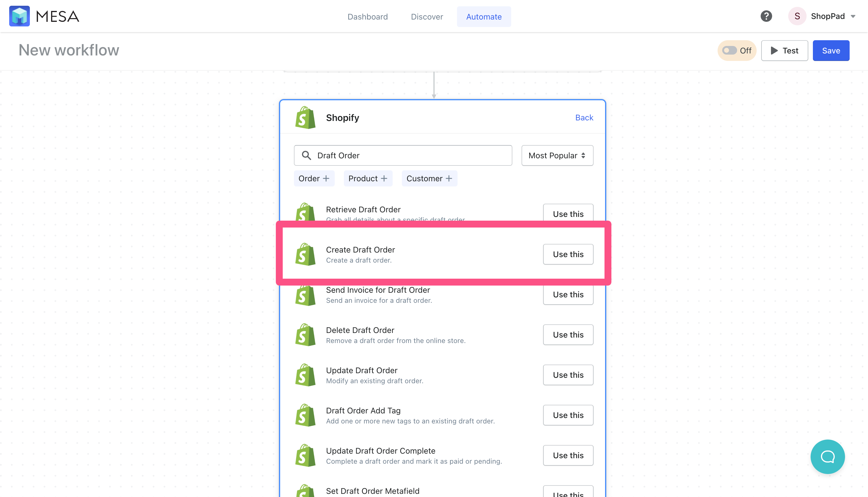Screen dimensions: 868x497
Task: Click 'Remove a draft order from the online store.' text
Action: 395,341
